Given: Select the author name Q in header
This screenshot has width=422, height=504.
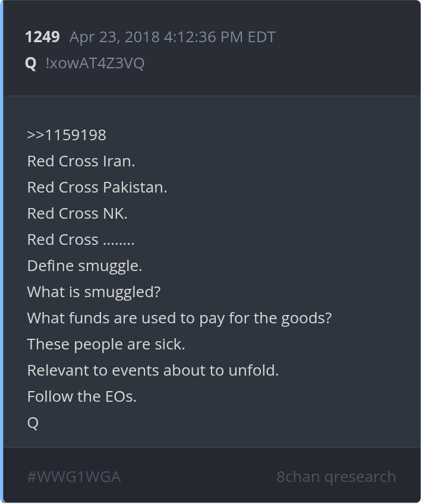Looking at the screenshot, I should click(x=31, y=63).
